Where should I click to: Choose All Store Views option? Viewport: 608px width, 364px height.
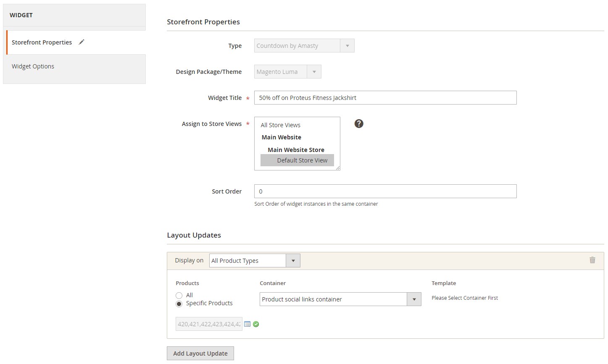[x=280, y=125]
